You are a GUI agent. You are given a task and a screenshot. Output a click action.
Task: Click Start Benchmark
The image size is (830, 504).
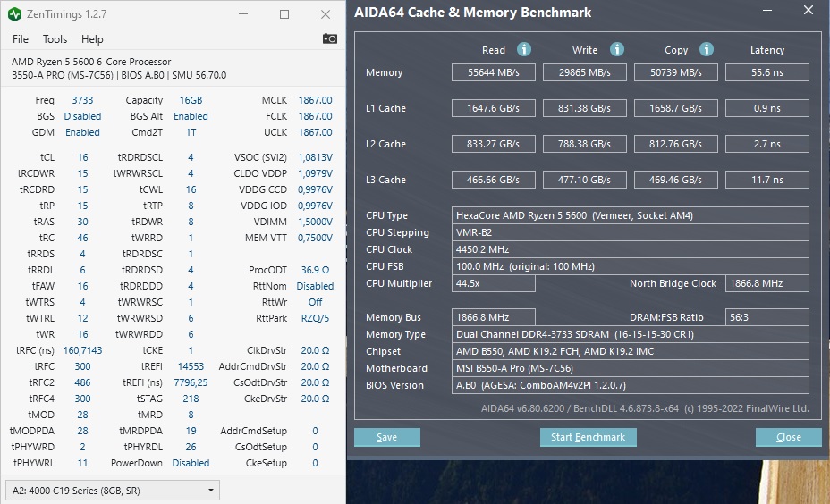(x=588, y=437)
